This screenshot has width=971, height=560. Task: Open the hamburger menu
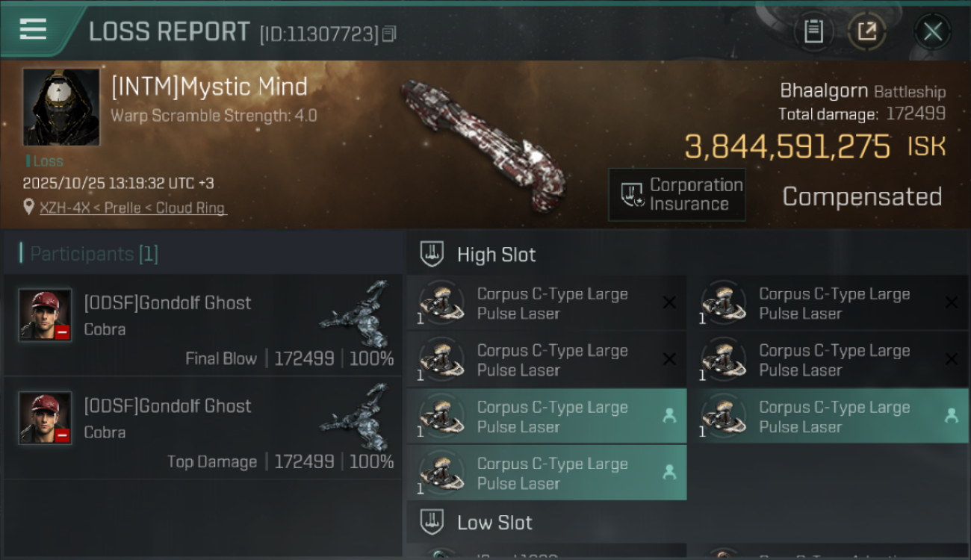pos(34,30)
